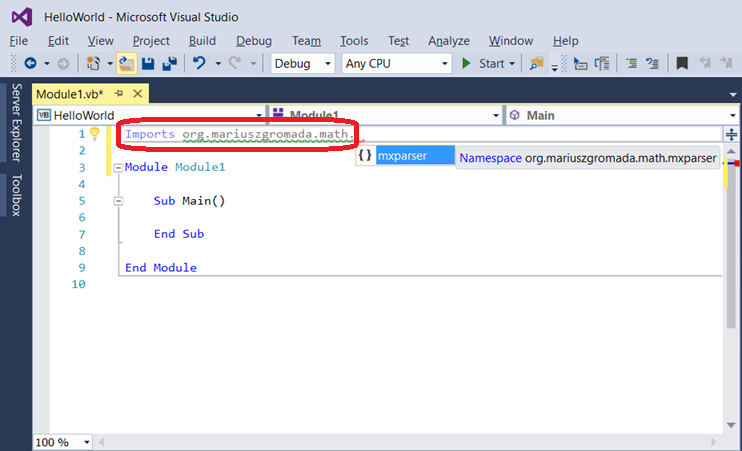Open the document tab list dropdown arrow
The image size is (742, 451).
[x=733, y=95]
